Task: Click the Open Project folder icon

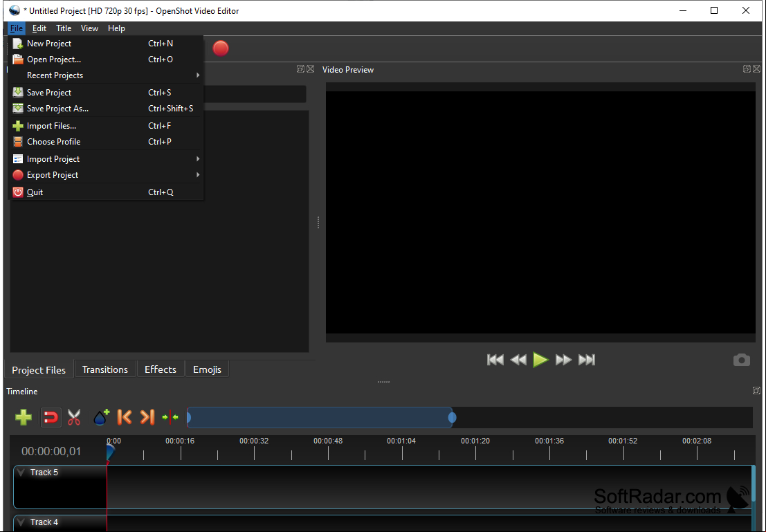Action: (x=18, y=59)
